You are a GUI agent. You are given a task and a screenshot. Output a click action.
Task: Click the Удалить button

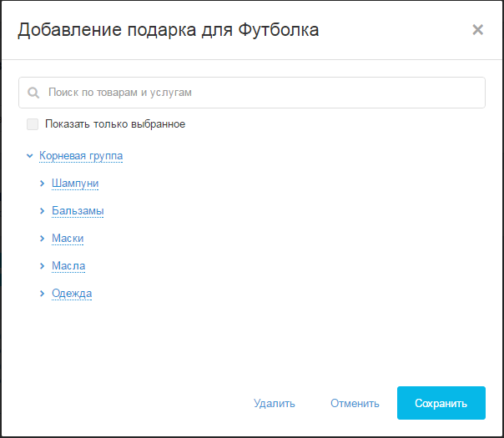(x=275, y=403)
